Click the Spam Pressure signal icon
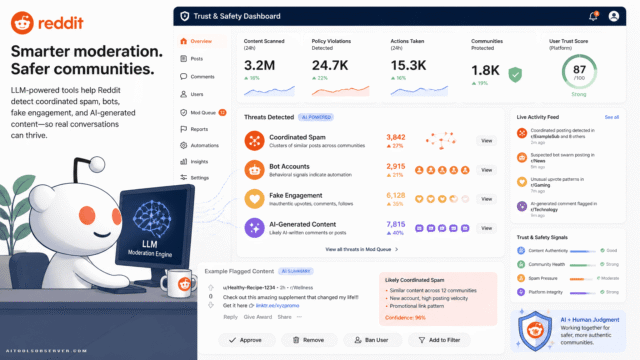This screenshot has height=360, width=640. point(521,278)
